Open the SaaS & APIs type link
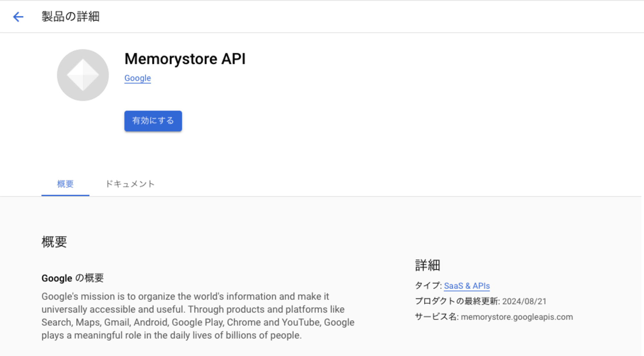Screen dimensions: 644x356 (467, 286)
